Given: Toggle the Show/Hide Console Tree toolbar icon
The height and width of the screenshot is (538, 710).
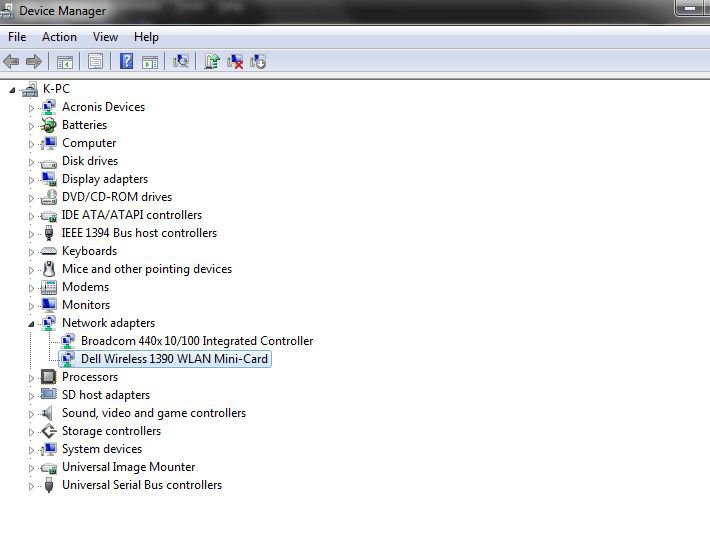Looking at the screenshot, I should (x=65, y=62).
